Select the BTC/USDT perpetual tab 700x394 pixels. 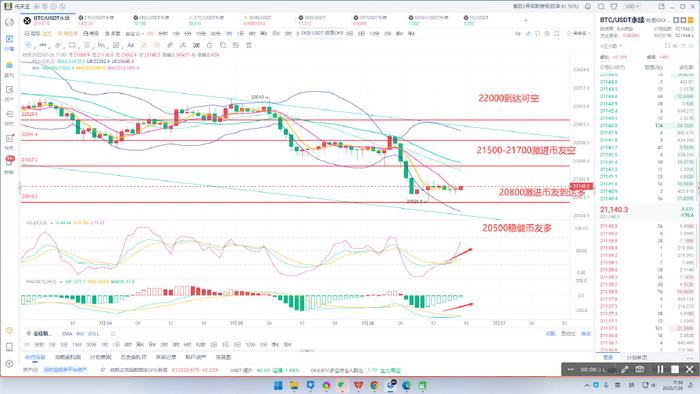tap(48, 20)
